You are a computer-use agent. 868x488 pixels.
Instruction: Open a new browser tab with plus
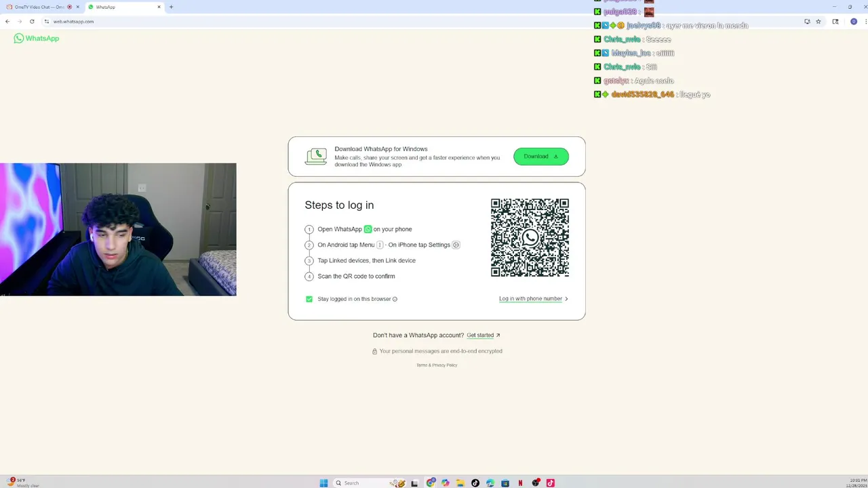click(171, 7)
